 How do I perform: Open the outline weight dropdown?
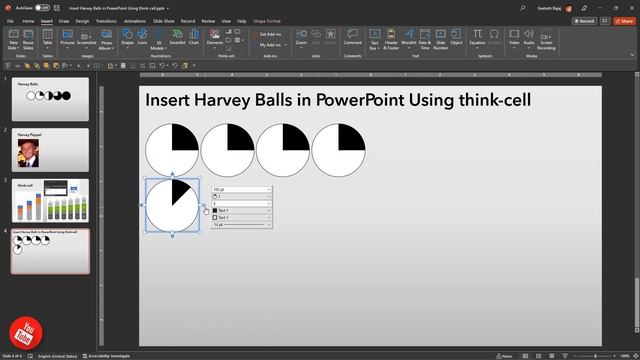pos(242,224)
